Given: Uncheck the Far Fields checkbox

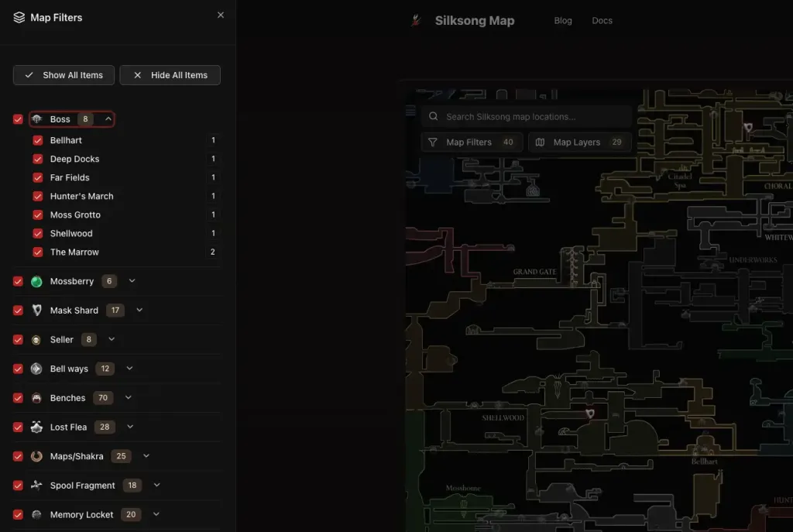Looking at the screenshot, I should coord(37,178).
